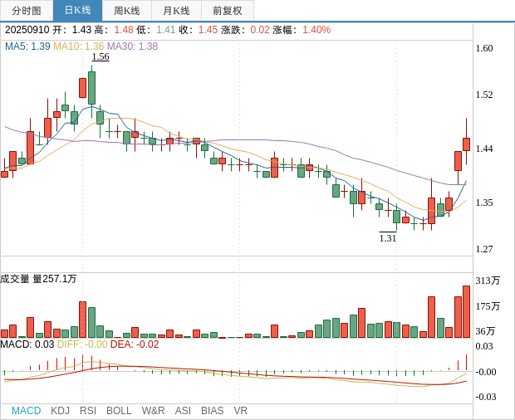Select the 日K线 tab

pos(77,11)
